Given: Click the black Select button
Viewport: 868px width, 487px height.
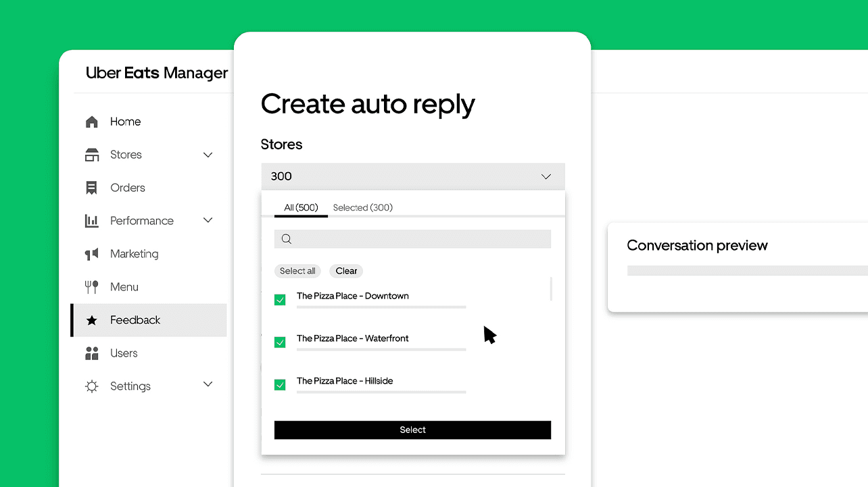Looking at the screenshot, I should (412, 430).
